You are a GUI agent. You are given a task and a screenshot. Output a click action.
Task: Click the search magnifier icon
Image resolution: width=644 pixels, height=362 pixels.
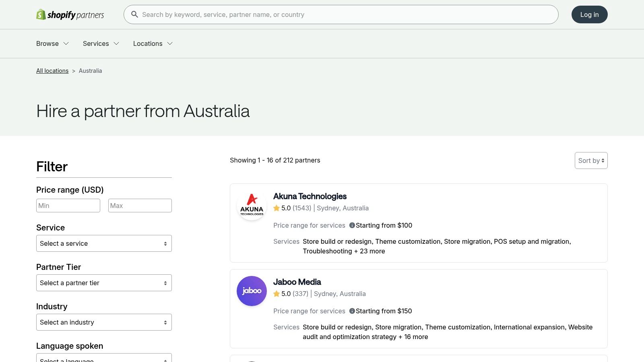pyautogui.click(x=135, y=14)
